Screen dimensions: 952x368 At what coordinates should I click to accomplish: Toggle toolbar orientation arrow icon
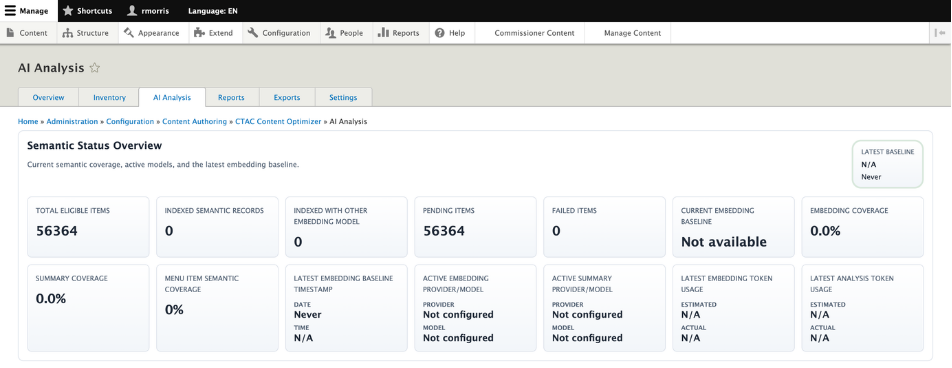coord(940,33)
